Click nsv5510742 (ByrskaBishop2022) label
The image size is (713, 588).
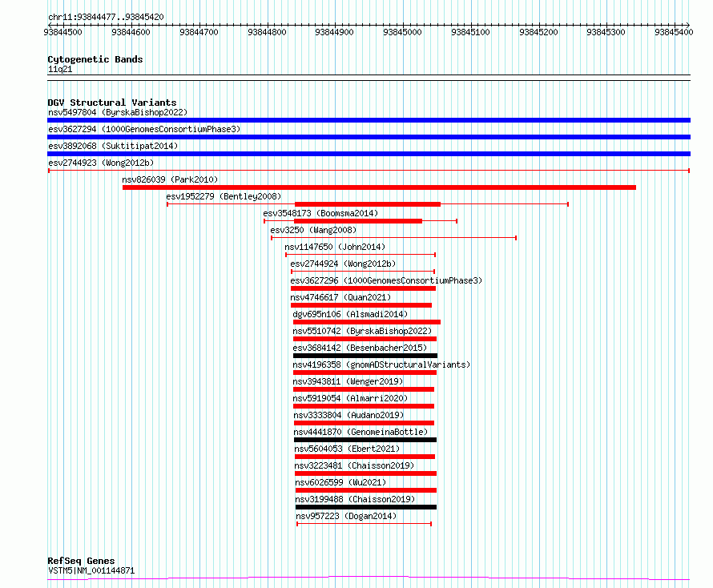(x=362, y=331)
